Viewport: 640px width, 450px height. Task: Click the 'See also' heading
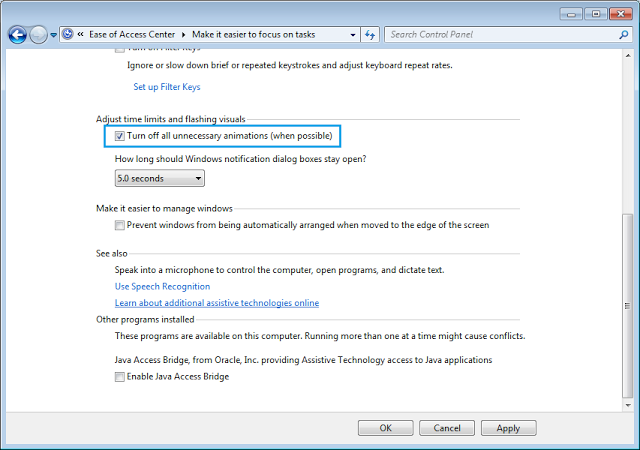pyautogui.click(x=111, y=253)
